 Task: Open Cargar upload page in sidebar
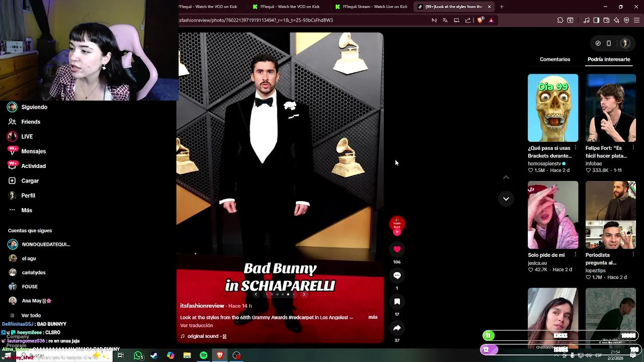pos(23,180)
